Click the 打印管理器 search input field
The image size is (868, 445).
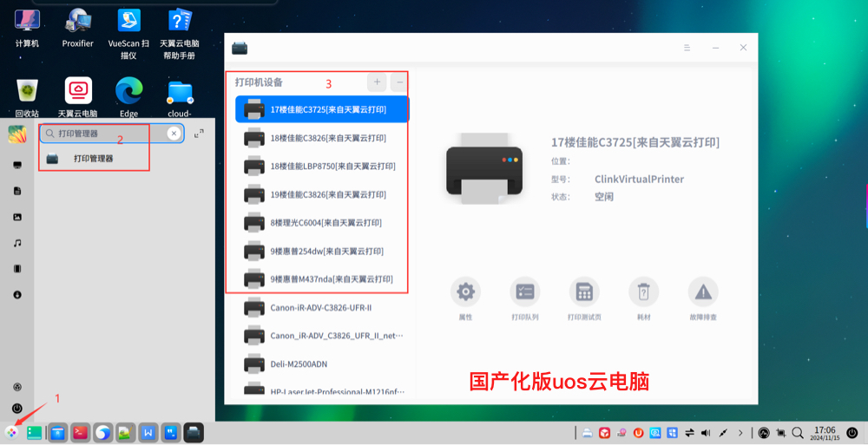point(112,134)
